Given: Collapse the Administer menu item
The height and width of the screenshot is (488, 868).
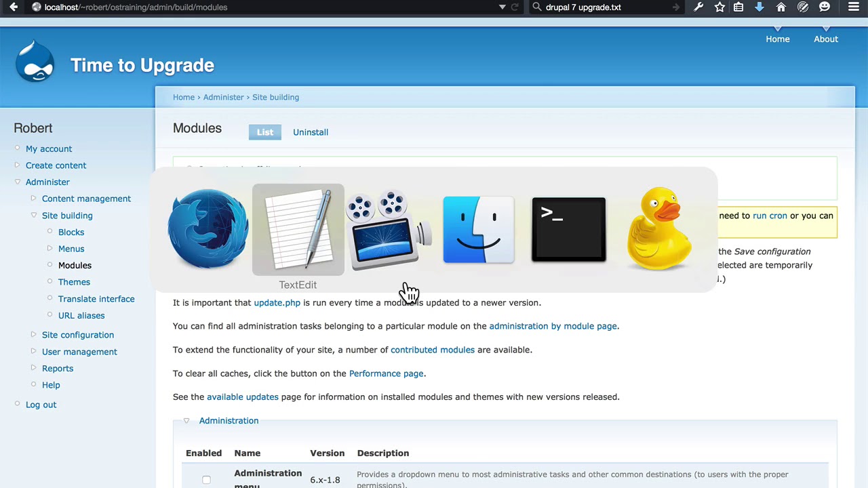Looking at the screenshot, I should click(x=18, y=182).
